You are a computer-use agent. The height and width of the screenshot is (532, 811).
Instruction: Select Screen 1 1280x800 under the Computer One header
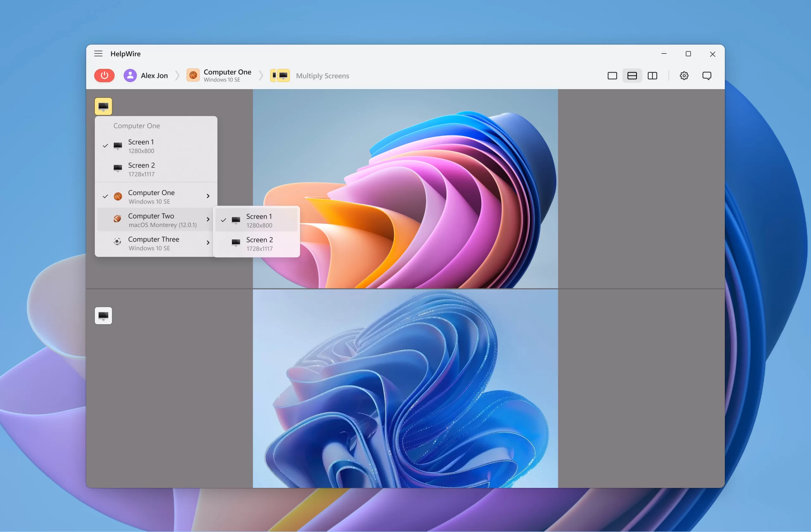(x=156, y=146)
